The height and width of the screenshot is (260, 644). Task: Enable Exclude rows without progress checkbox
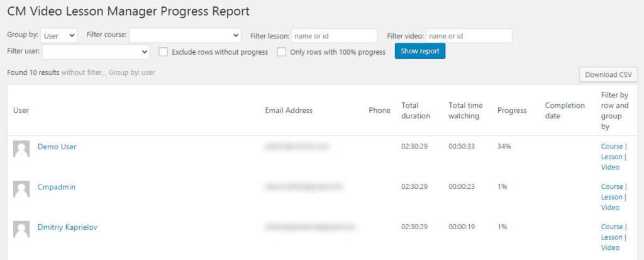tap(164, 52)
